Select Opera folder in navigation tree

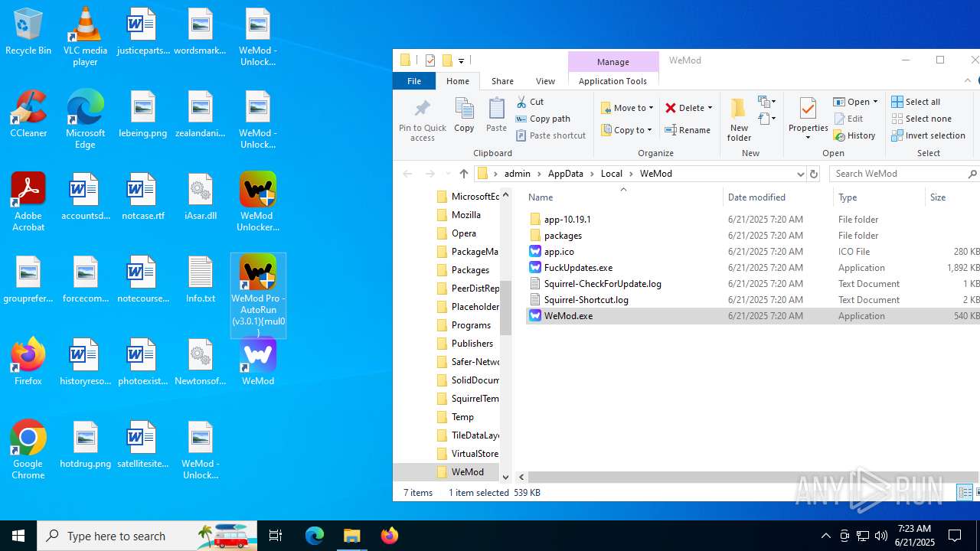[x=463, y=233]
